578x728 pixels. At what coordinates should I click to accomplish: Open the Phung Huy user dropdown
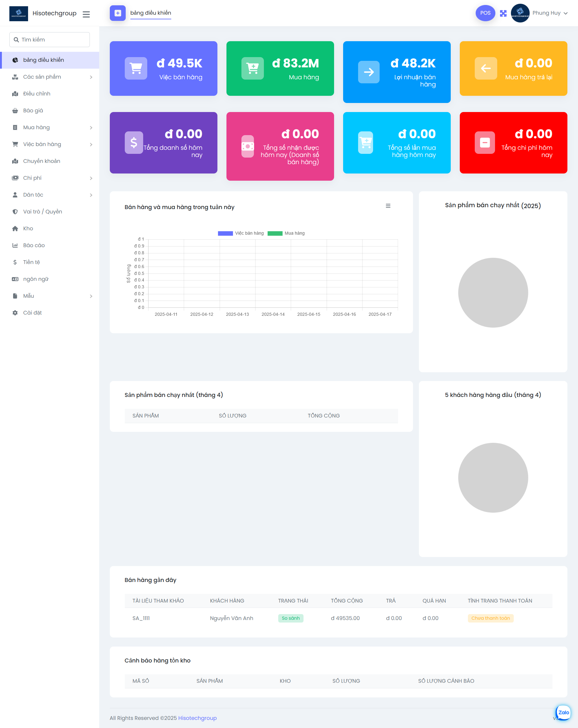[x=550, y=13]
